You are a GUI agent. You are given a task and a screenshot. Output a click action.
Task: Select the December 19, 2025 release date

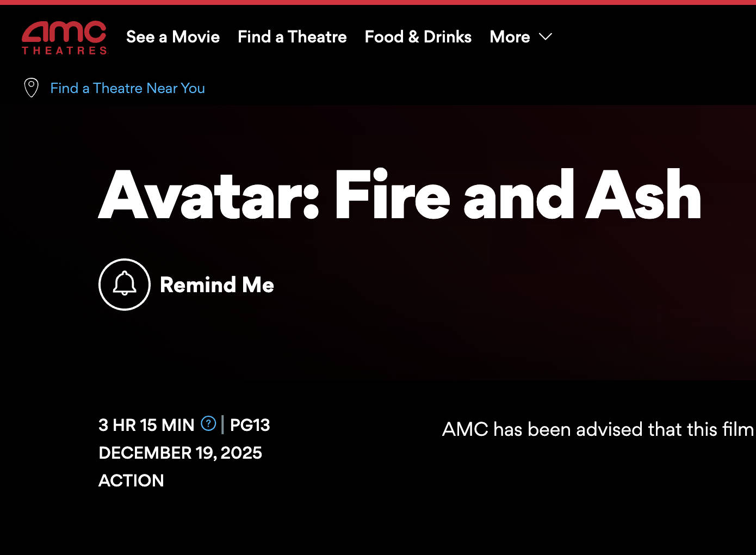[x=180, y=453]
